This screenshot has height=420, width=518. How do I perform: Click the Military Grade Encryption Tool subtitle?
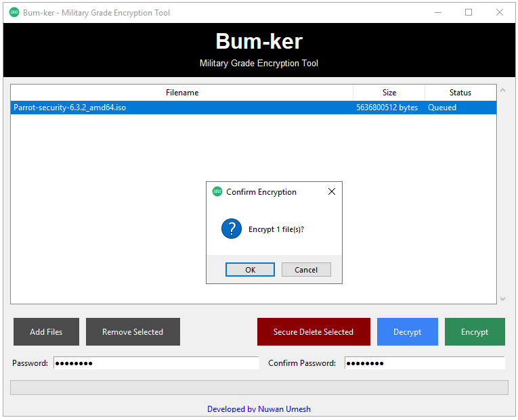pos(259,63)
